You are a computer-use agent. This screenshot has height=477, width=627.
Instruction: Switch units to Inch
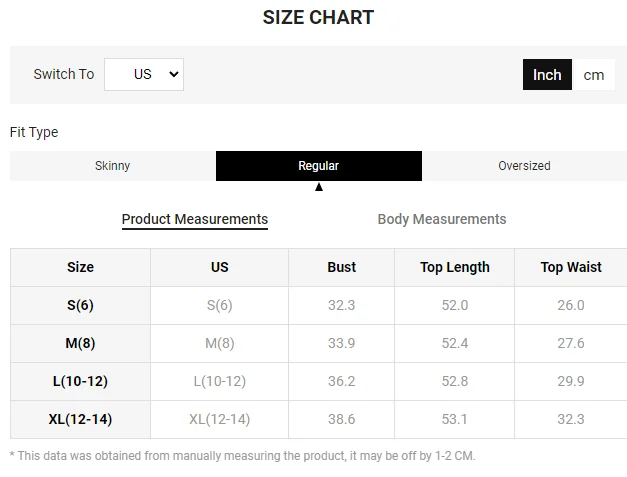pos(547,75)
